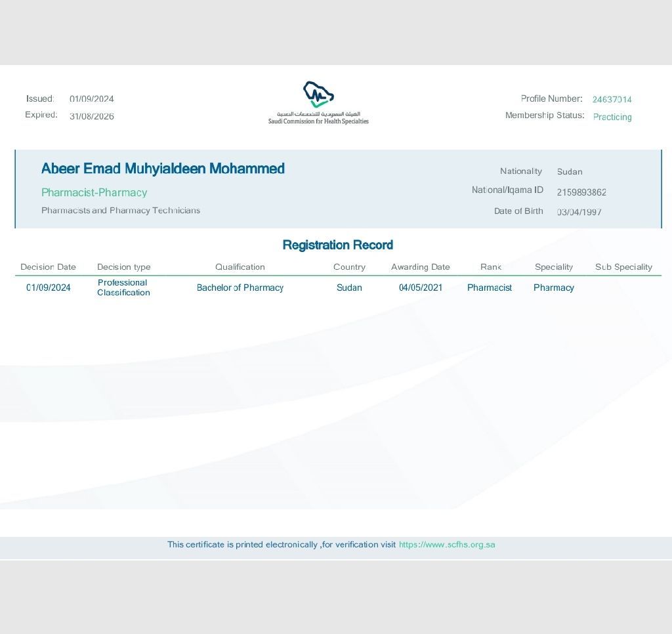Select the Issued date value

pyautogui.click(x=92, y=99)
